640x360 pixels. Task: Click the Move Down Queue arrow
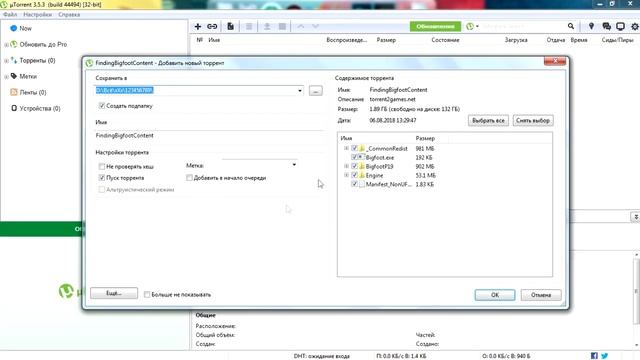point(316,27)
